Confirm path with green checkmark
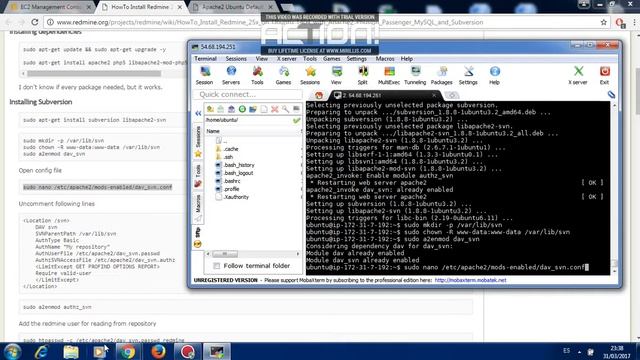Image resolution: width=640 pixels, height=360 pixels. (296, 120)
